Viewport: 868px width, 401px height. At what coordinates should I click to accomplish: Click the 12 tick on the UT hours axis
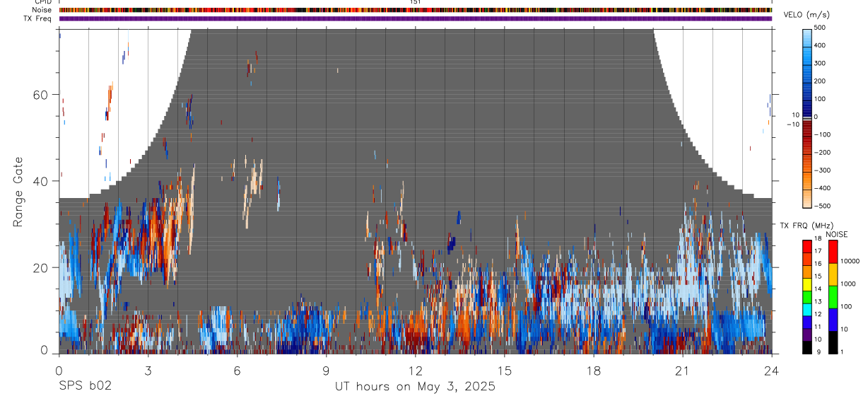(x=416, y=370)
